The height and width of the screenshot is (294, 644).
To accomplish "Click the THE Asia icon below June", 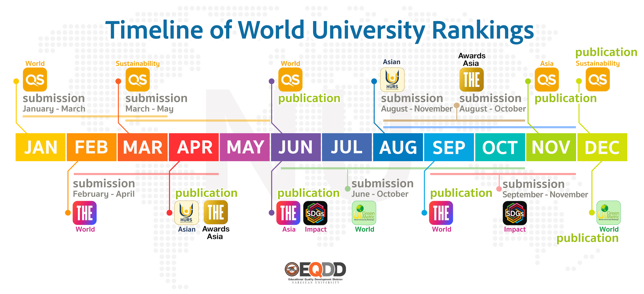I will [288, 213].
